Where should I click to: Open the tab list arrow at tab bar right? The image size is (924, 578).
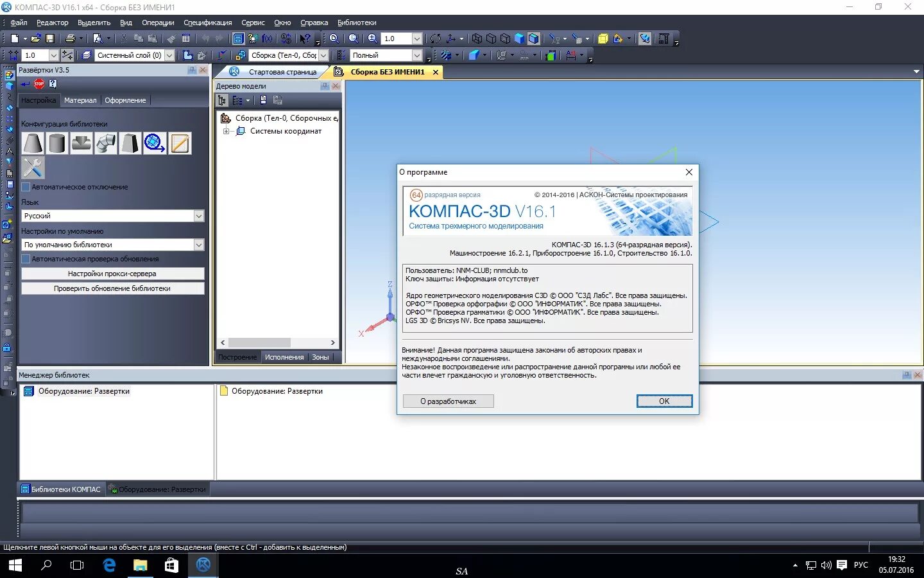click(916, 72)
